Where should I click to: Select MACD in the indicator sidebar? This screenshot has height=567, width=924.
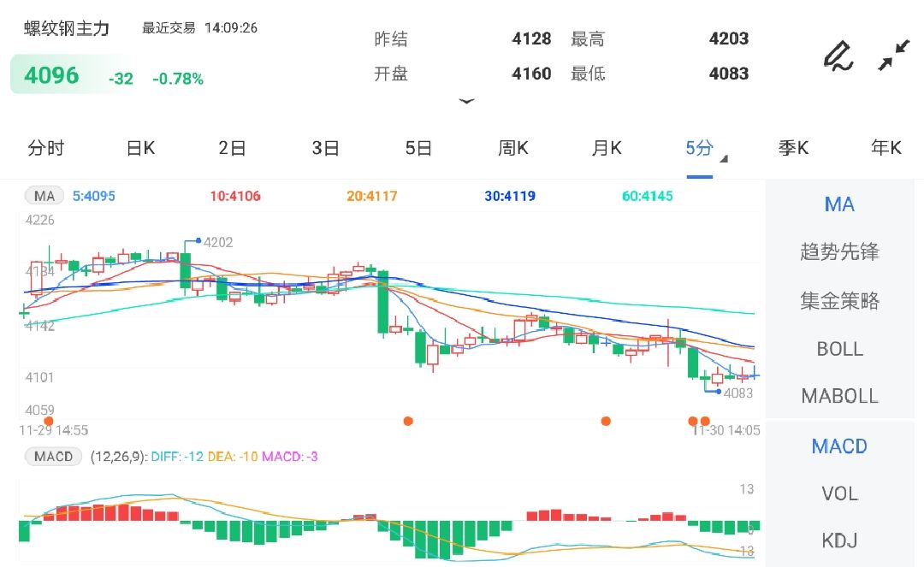click(x=839, y=446)
